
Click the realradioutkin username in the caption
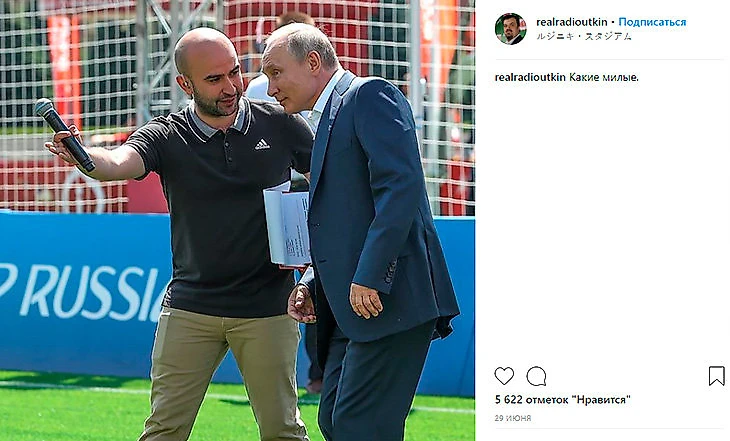[530, 77]
